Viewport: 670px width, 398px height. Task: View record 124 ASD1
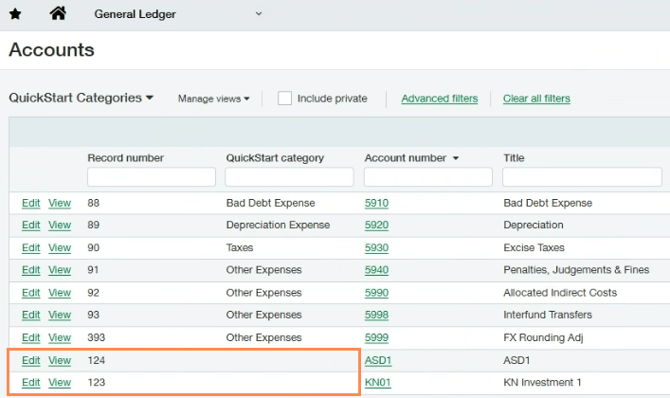(x=59, y=361)
